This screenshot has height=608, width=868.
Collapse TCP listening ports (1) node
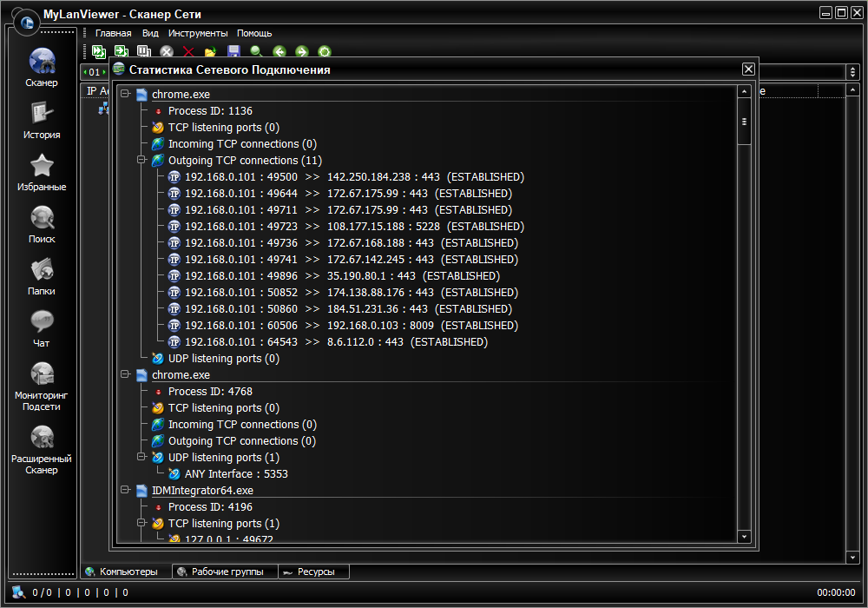[141, 523]
